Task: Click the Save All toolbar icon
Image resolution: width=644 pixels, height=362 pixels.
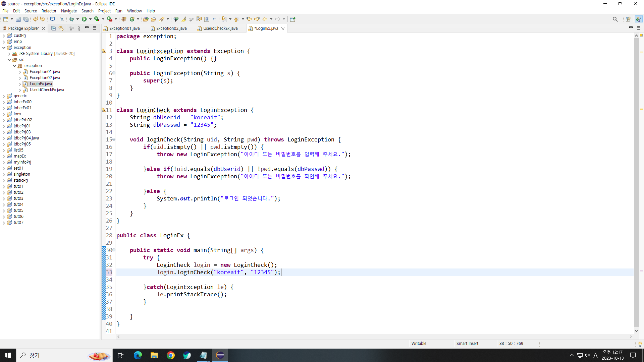Action: (26, 19)
